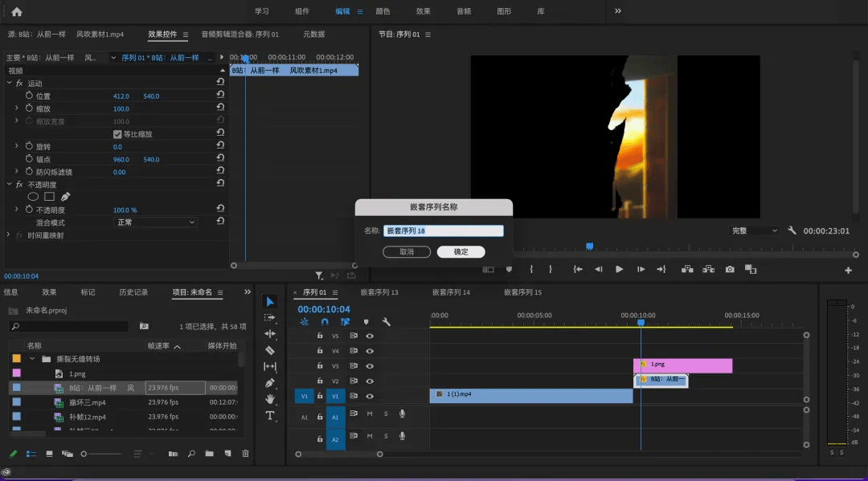Draw a free bezier opacity mask
The height and width of the screenshot is (481, 868).
coord(65,197)
